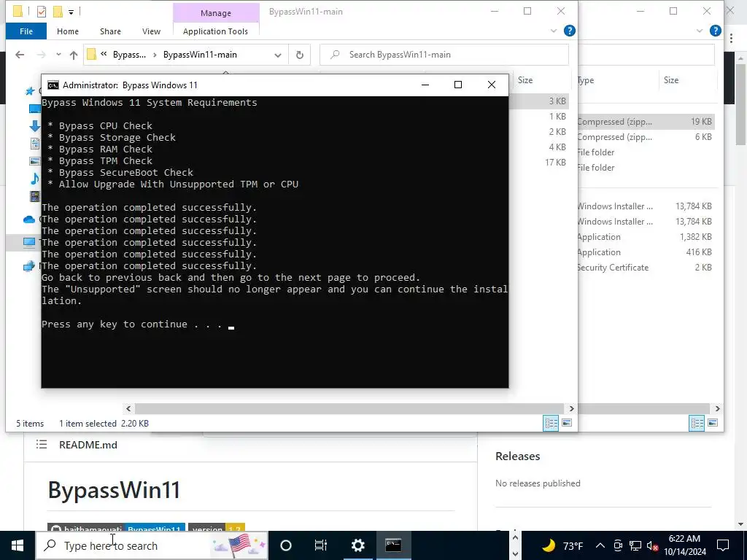
Task: Select the Application Tools tab
Action: tap(215, 31)
